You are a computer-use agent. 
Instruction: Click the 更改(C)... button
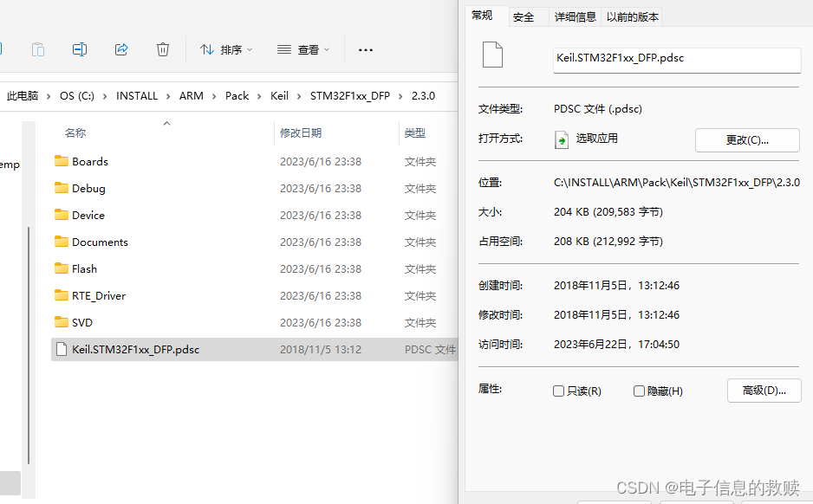coord(747,140)
